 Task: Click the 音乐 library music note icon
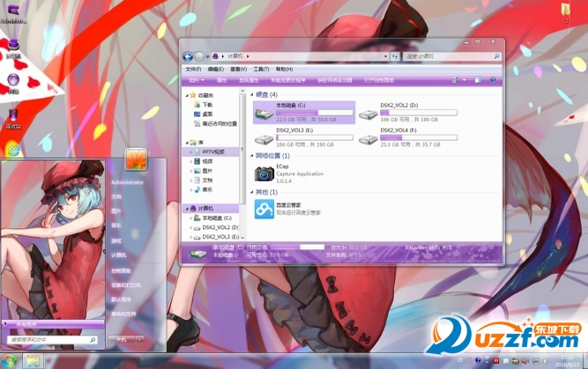click(197, 189)
